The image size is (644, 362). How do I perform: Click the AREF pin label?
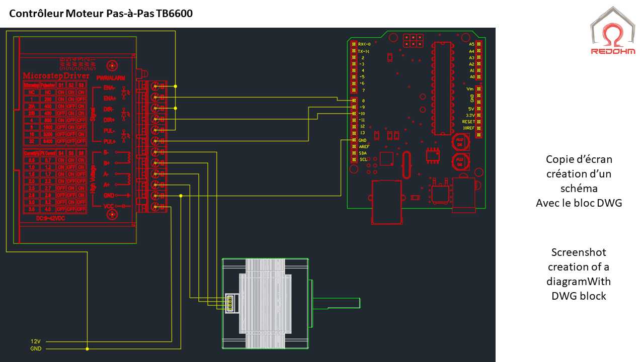click(x=364, y=146)
